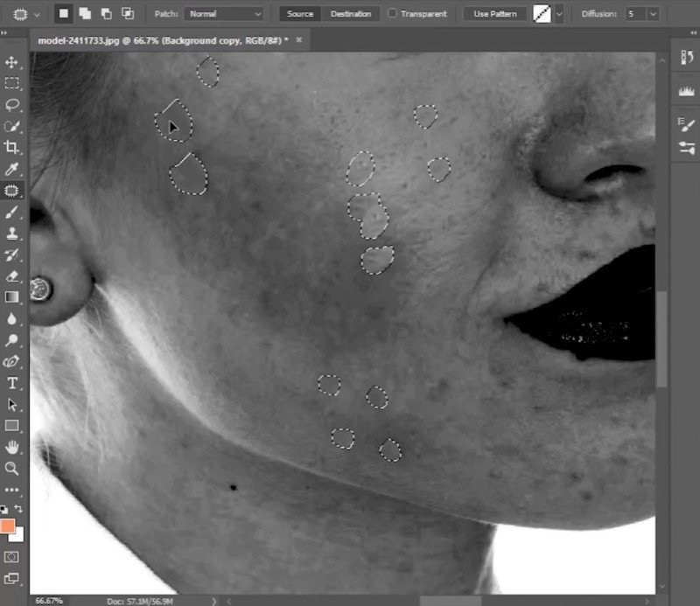Set patch mode to Destination
Screen dimensions: 700x606
pyautogui.click(x=349, y=14)
